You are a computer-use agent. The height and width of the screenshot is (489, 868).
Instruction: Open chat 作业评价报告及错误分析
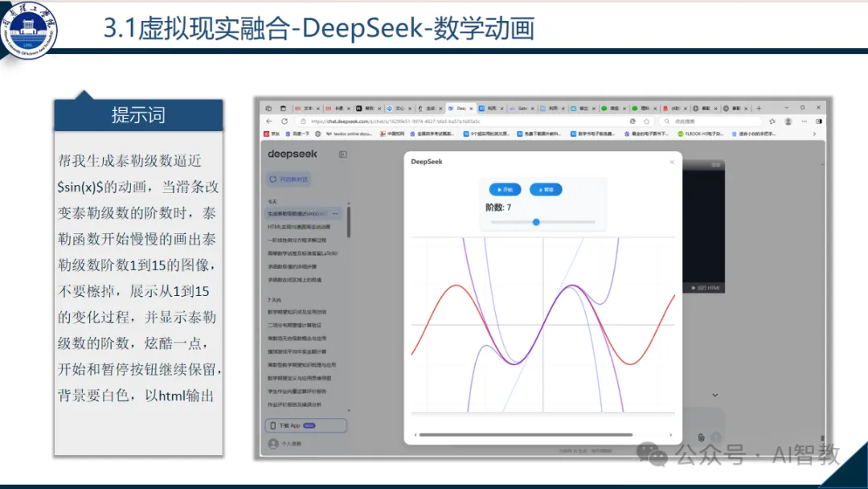(x=294, y=405)
